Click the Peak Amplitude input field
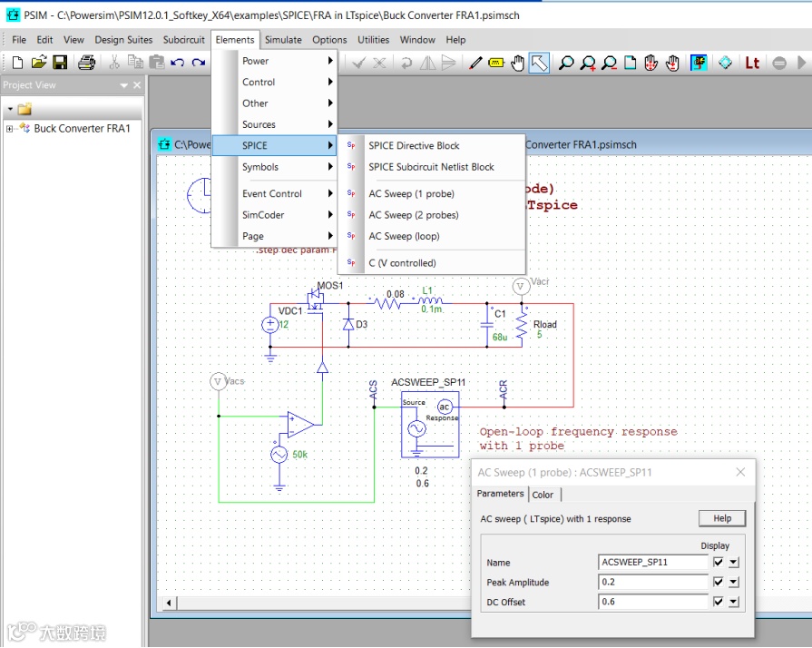812x648 pixels. point(653,582)
